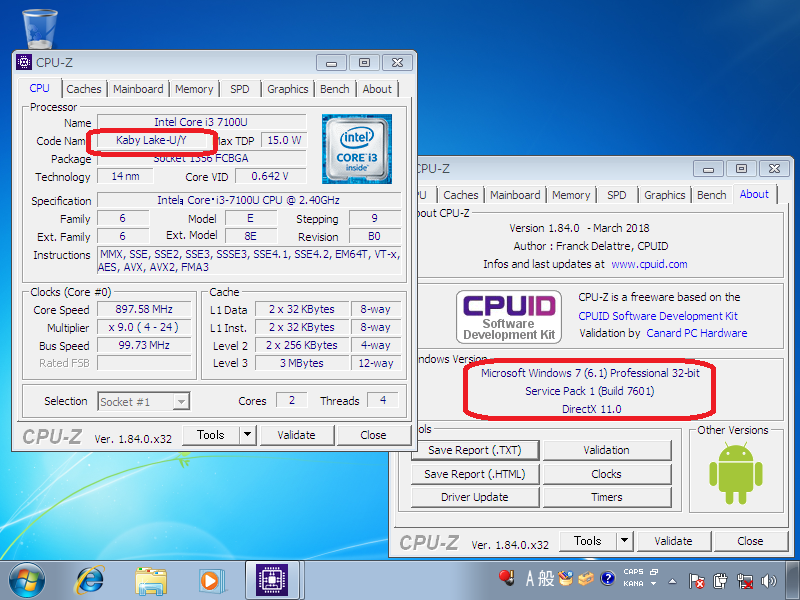Click the Clocks tool button
This screenshot has height=600, width=800.
point(607,473)
